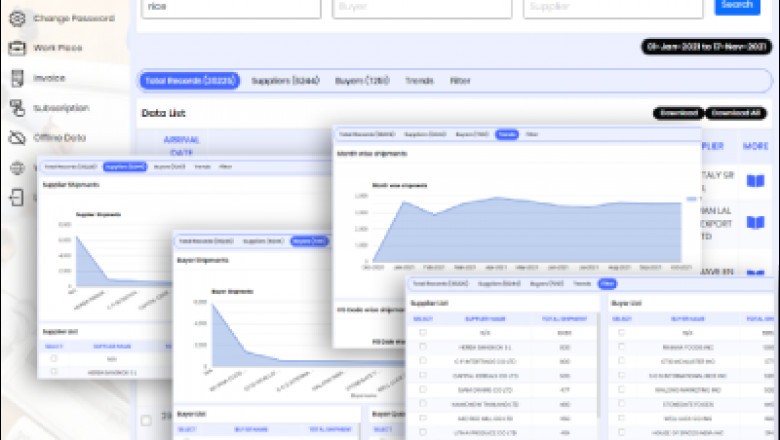The width and height of the screenshot is (780, 440).
Task: Check the N/A supplier checkbox in Filter panel
Action: (x=422, y=332)
